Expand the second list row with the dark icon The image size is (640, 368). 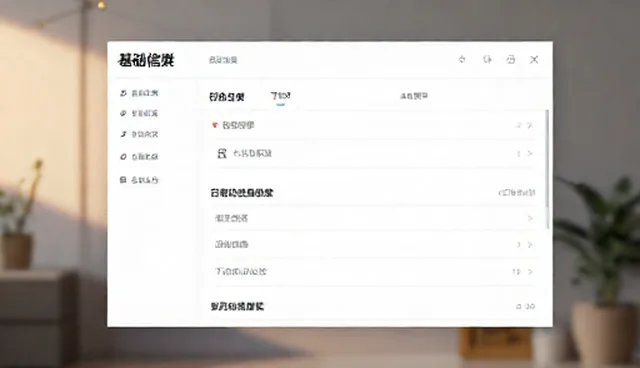coord(373,153)
